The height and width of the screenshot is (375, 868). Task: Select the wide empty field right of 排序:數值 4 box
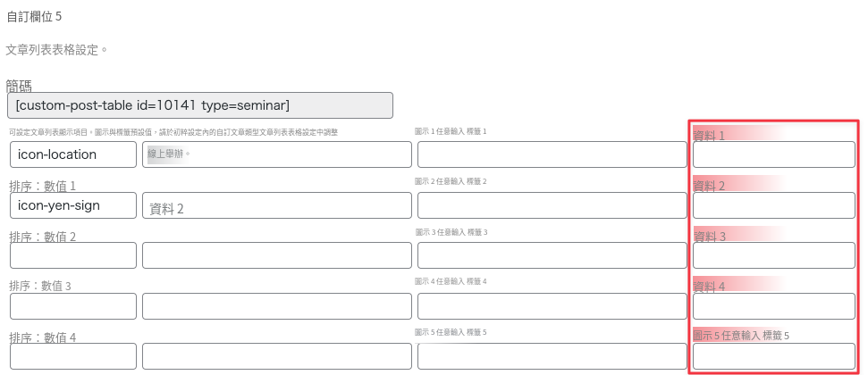coord(277,356)
